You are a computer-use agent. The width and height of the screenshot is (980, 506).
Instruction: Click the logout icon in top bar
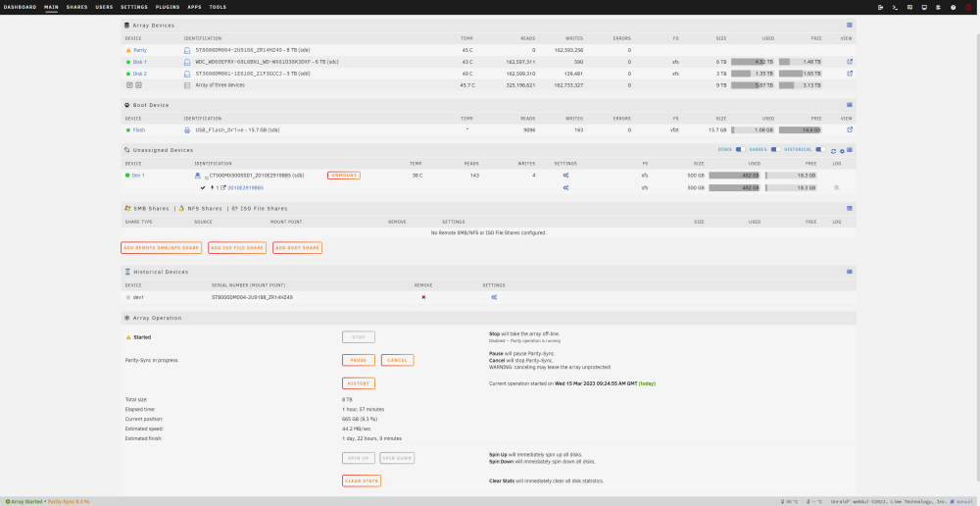[x=881, y=8]
